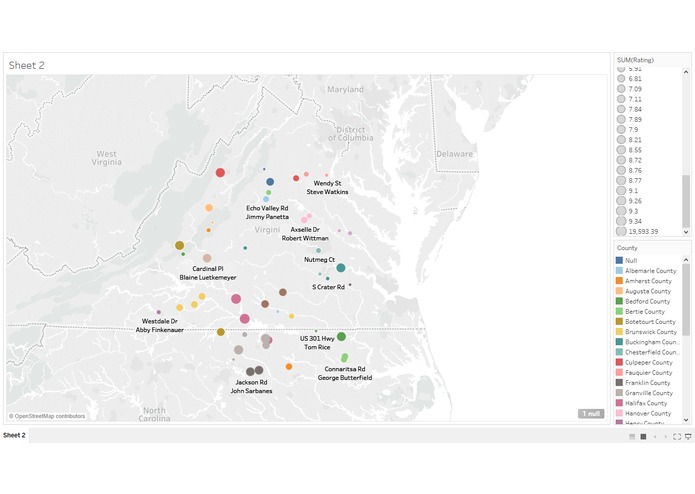Select the 9.34 size legend item
The image size is (695, 494).
pyautogui.click(x=629, y=221)
